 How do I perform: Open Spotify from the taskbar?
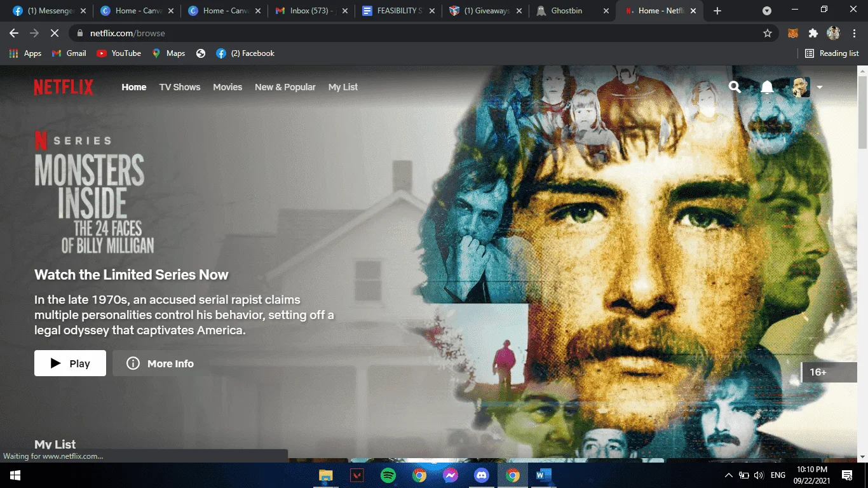tap(388, 475)
